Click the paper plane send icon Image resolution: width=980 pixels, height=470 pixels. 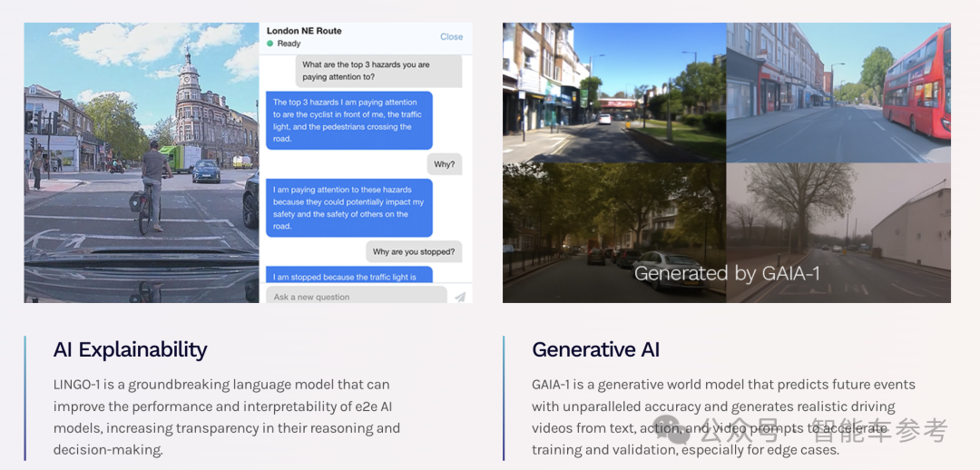[x=460, y=297]
